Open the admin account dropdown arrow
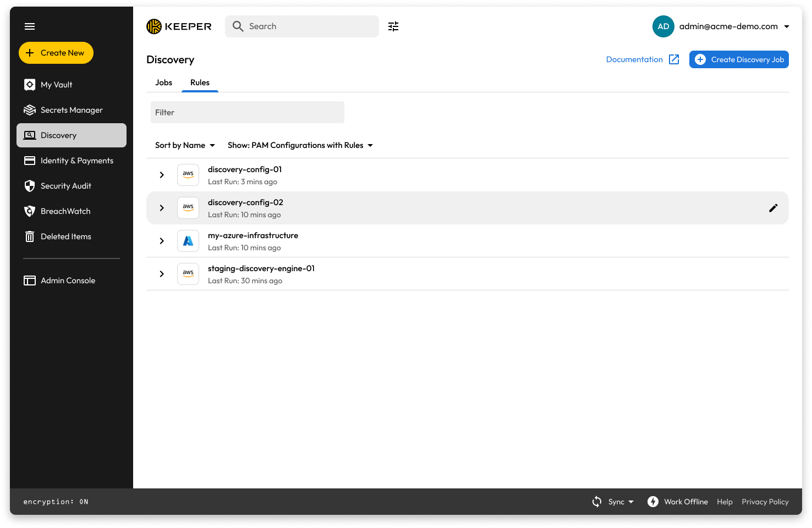The height and width of the screenshot is (528, 812). pos(787,26)
